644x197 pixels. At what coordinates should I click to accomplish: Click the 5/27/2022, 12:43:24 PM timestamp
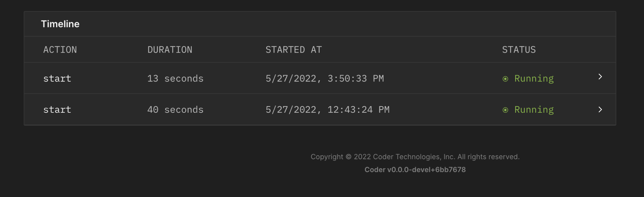tap(327, 109)
